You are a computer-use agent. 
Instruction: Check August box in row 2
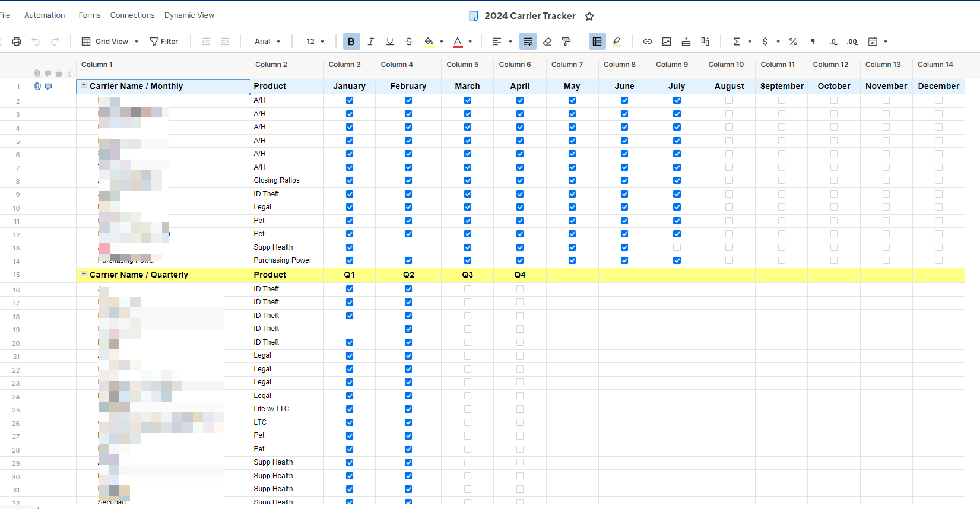(x=729, y=100)
